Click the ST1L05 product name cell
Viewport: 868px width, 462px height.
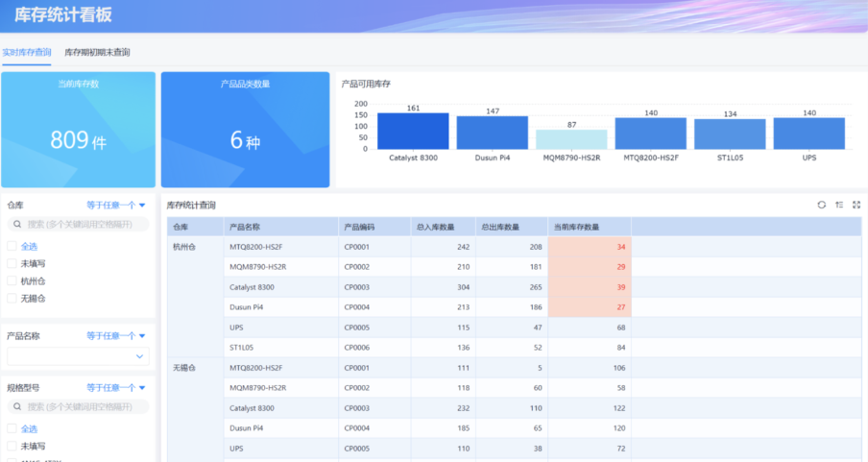pos(281,348)
